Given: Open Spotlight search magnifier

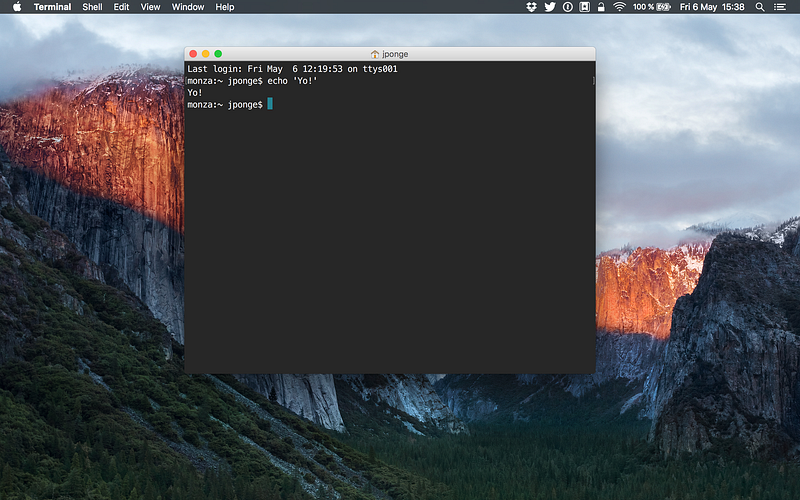Looking at the screenshot, I should click(x=760, y=7).
